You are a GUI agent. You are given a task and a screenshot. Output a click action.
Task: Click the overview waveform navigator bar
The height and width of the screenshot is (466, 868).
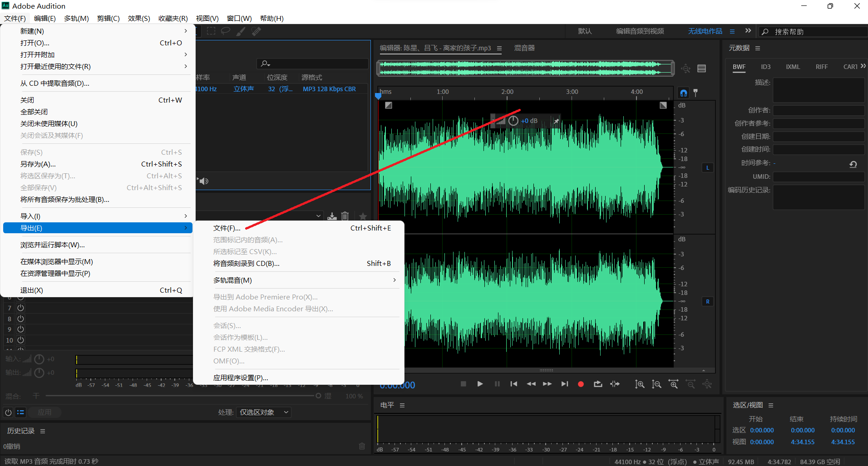(525, 69)
